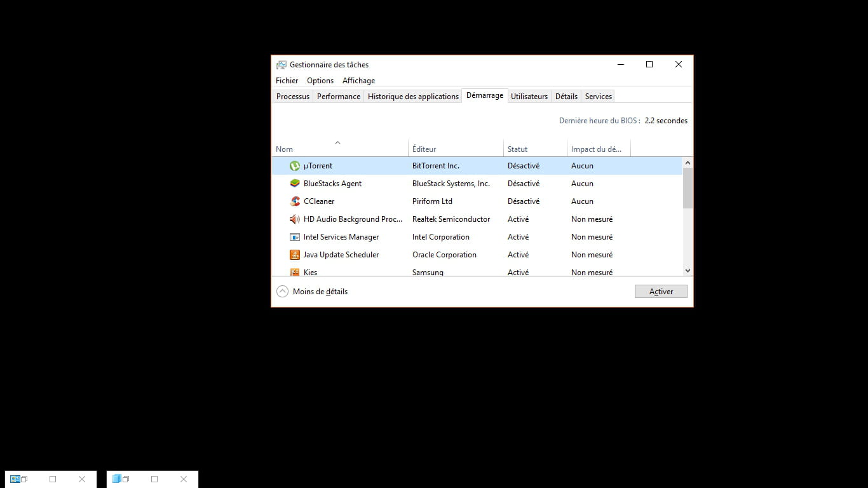868x488 pixels.
Task: Minimize the Gestionnaire des tâches window
Action: click(x=620, y=64)
